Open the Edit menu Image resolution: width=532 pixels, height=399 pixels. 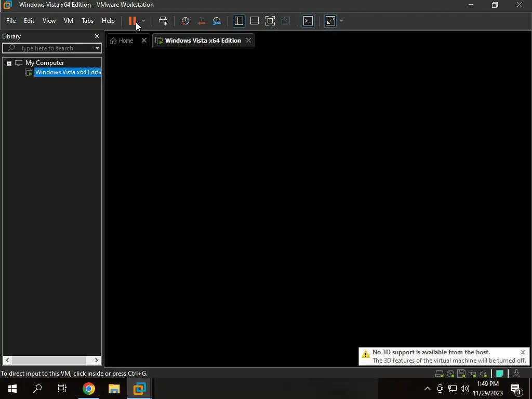point(29,21)
